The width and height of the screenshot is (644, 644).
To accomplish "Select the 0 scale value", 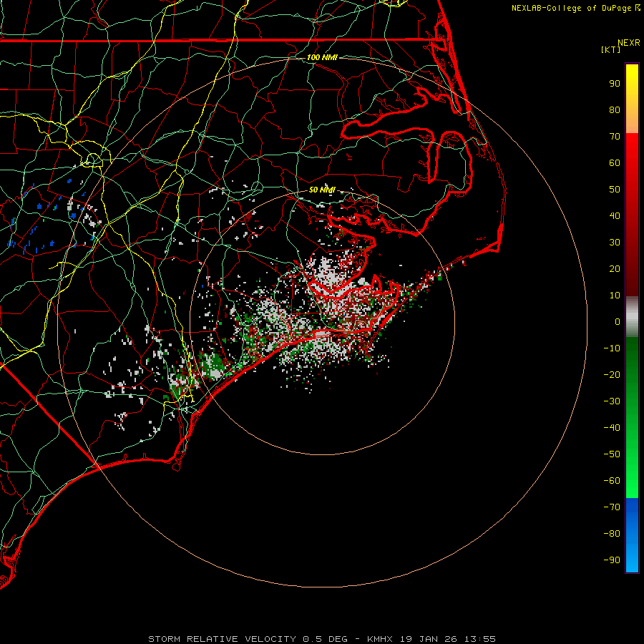I will 618,322.
